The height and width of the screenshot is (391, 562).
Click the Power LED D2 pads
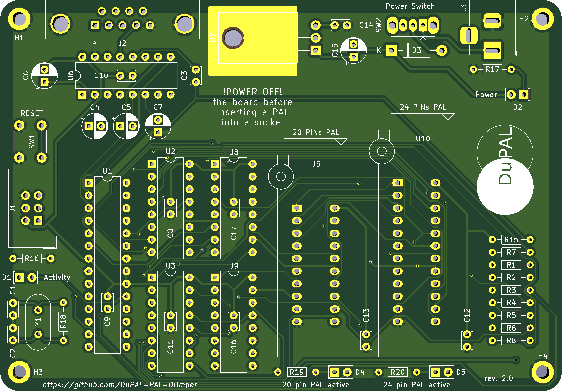point(518,95)
